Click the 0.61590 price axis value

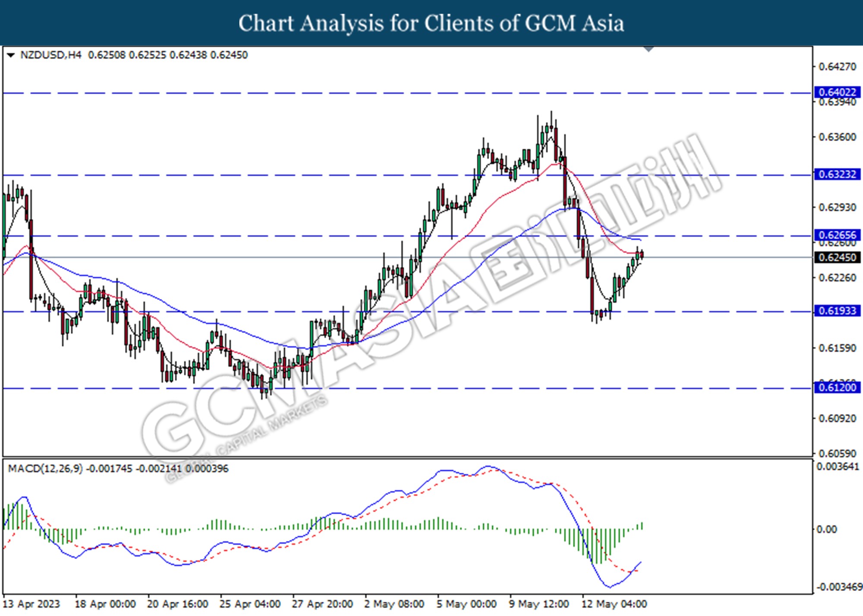coord(838,348)
